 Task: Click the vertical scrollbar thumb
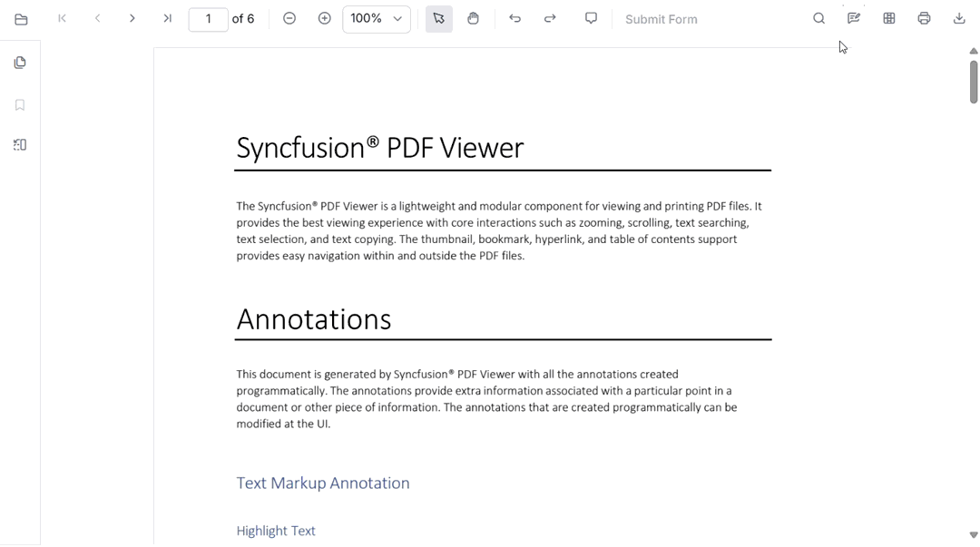point(973,82)
